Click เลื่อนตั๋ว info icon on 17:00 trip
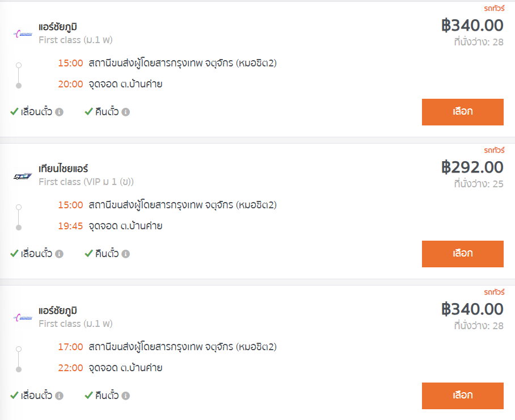 (59, 396)
